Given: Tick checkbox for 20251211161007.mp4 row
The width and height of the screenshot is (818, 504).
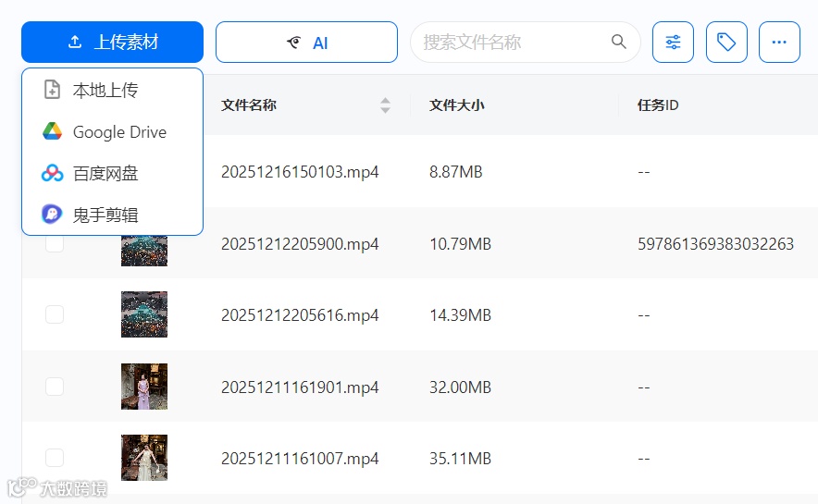Looking at the screenshot, I should [x=55, y=458].
